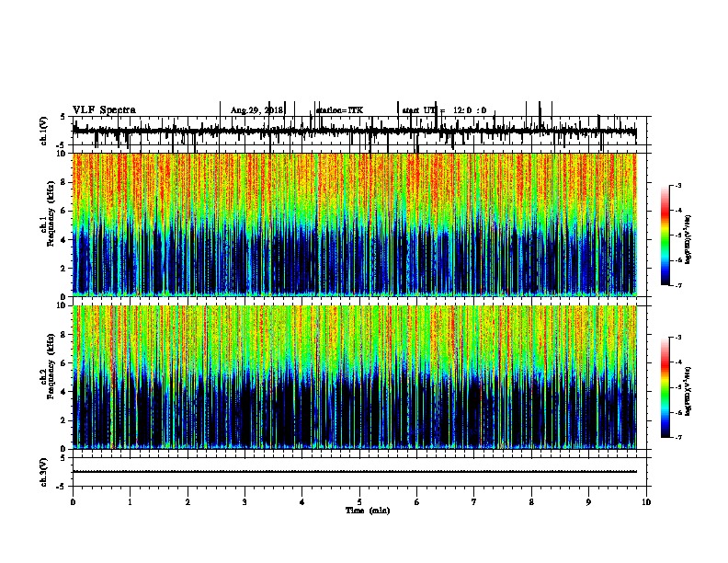The height and width of the screenshot is (563, 728).
Task: Click the ch.1 frequency axis "4" tick label
Action: [x=64, y=239]
